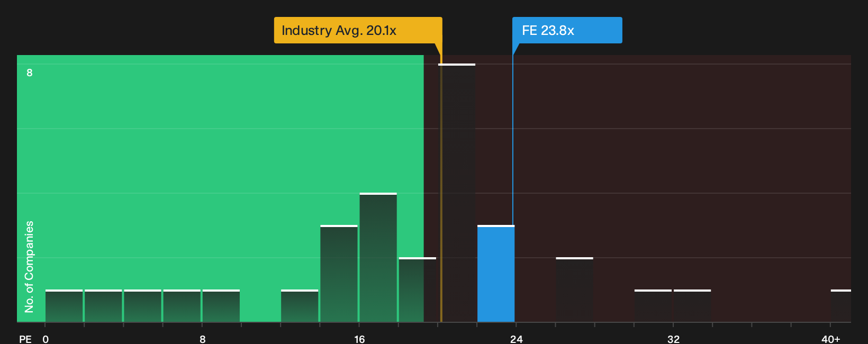Click the x-axis label 32

pos(673,339)
